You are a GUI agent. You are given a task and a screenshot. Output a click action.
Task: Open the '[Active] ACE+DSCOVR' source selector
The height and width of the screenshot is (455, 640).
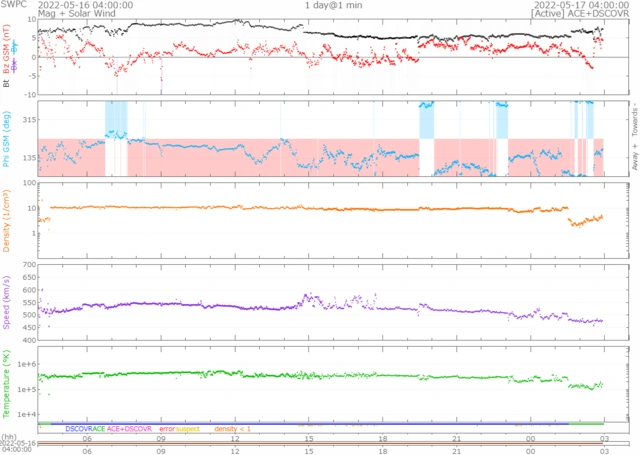(x=580, y=13)
